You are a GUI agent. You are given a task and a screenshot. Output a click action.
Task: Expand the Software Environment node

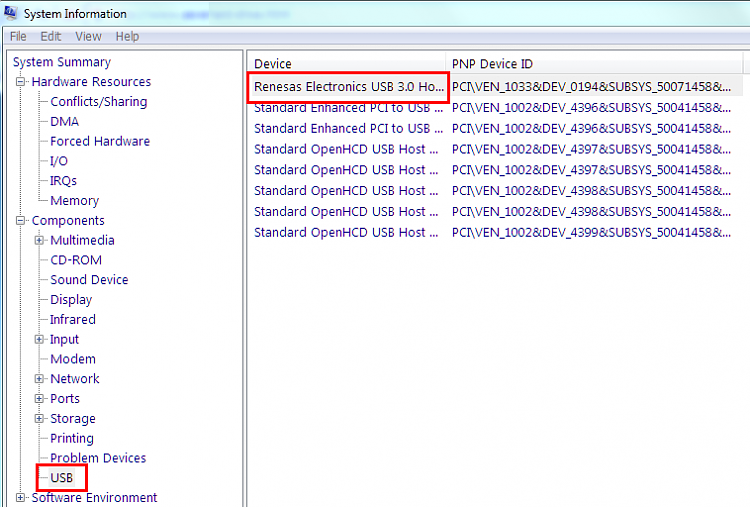tap(20, 497)
